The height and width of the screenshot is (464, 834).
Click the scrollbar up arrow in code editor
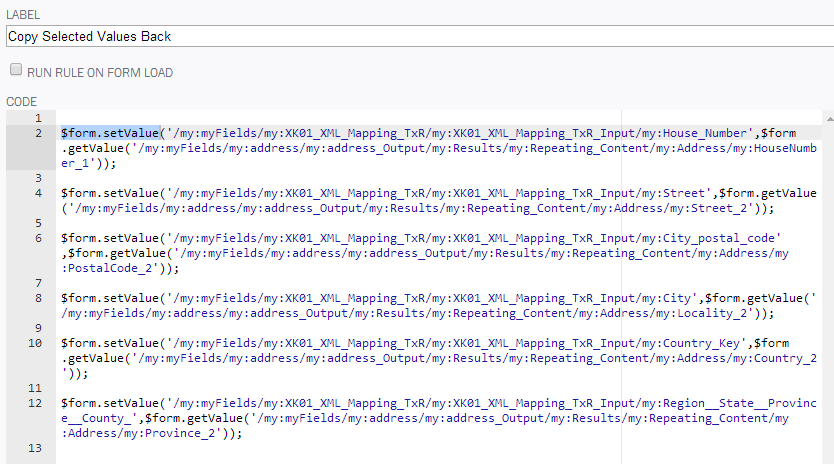tap(830, 119)
